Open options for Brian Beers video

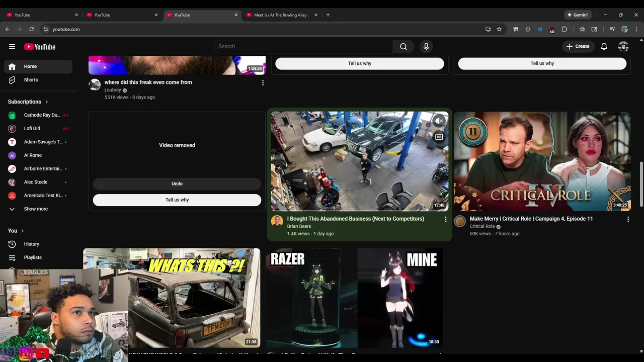445,219
